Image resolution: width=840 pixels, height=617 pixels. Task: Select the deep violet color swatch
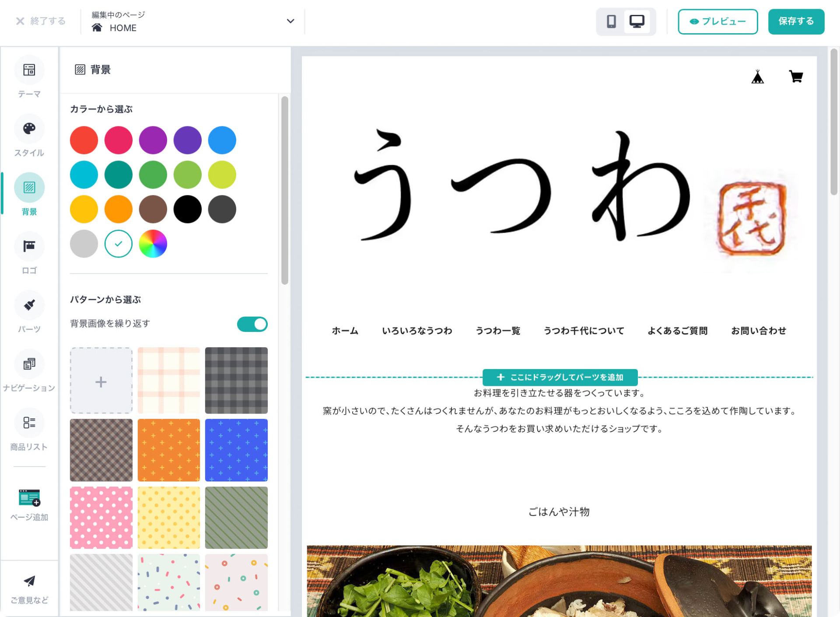(188, 140)
